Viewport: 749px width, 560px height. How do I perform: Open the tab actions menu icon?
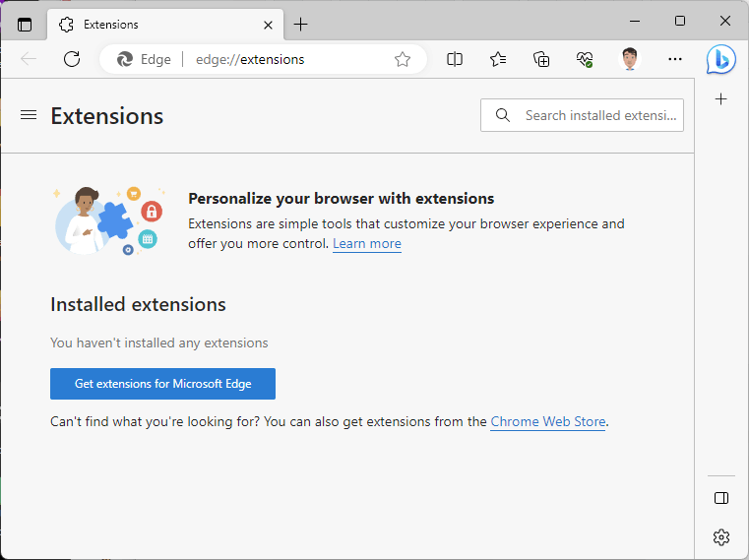click(x=25, y=25)
